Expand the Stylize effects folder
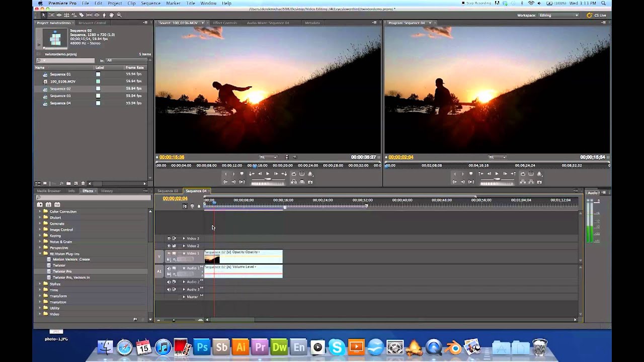This screenshot has width=644, height=362. point(40,284)
